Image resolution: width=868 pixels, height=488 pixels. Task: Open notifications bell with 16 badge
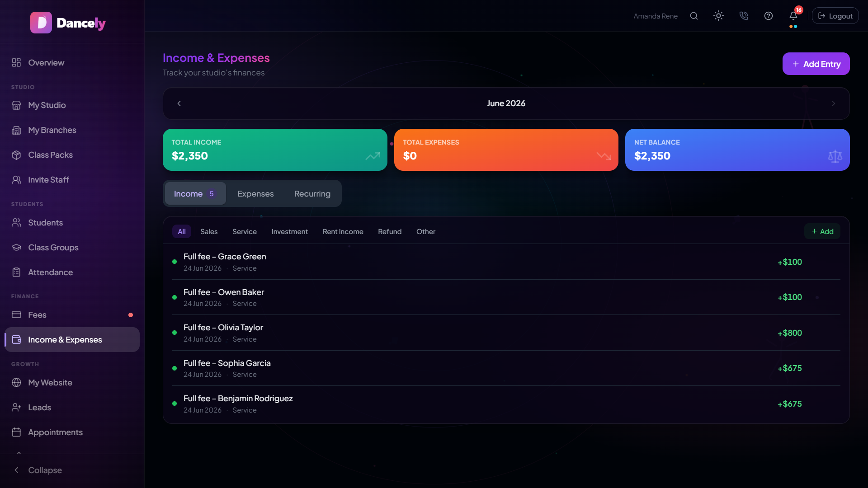click(793, 16)
